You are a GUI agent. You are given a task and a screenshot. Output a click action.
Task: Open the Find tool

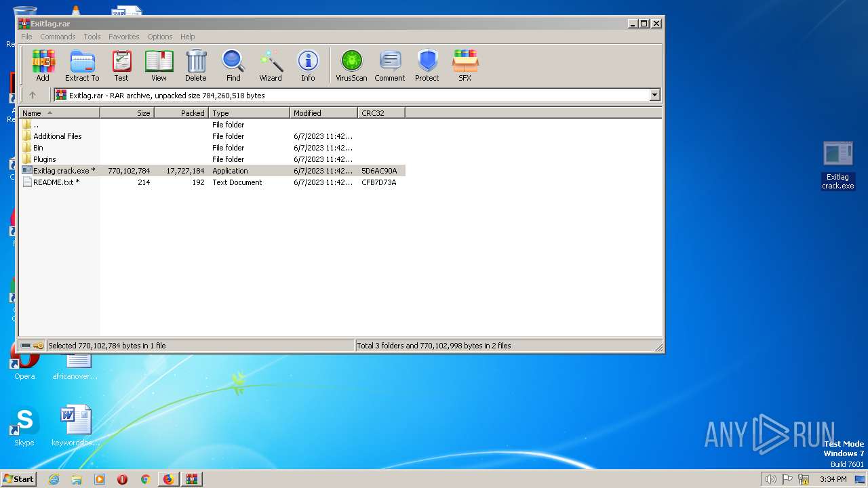pos(233,66)
